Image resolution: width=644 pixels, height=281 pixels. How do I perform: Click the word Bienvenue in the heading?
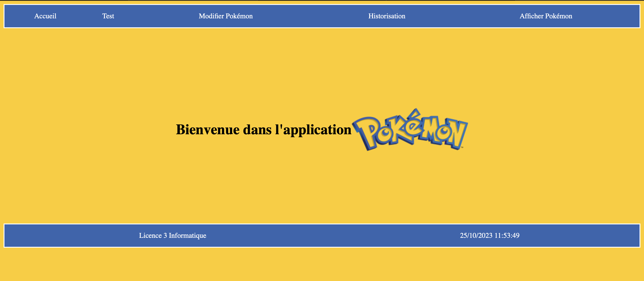[208, 130]
